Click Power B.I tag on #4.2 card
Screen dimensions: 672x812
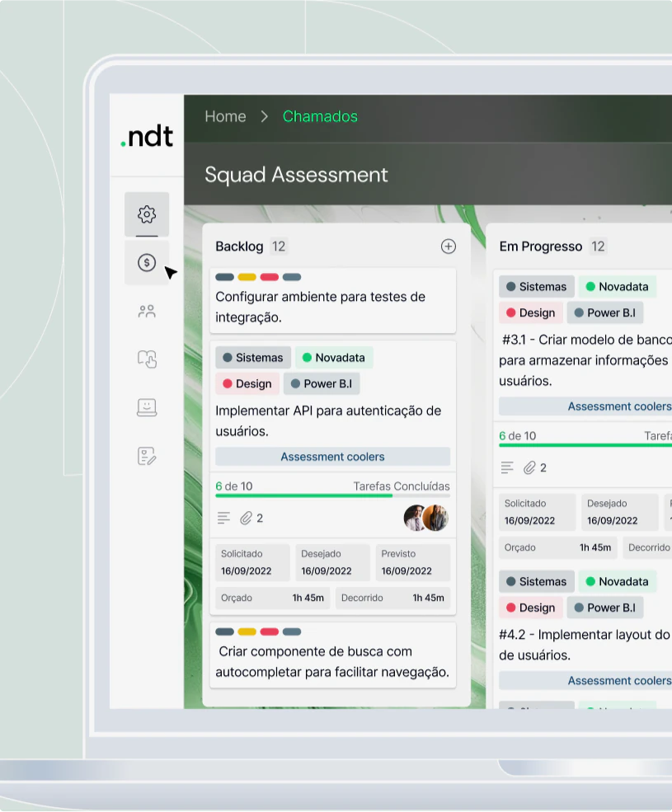click(605, 608)
